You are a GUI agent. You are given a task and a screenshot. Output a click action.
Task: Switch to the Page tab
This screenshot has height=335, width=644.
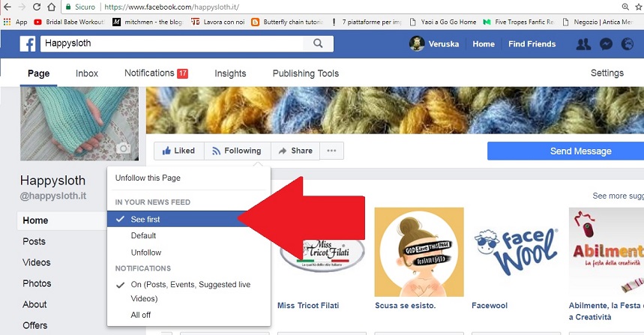click(x=38, y=73)
